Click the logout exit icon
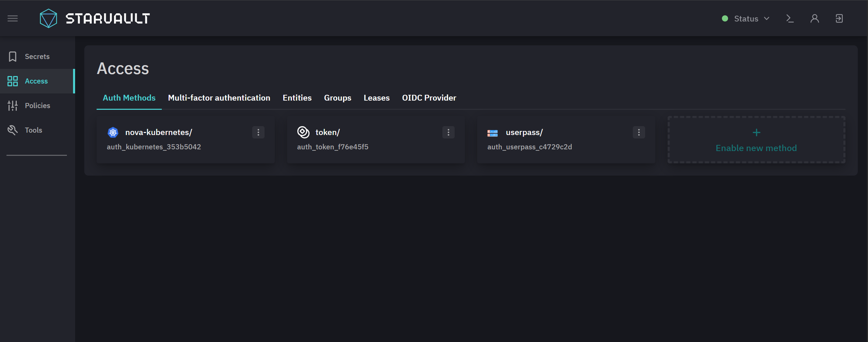The image size is (868, 342). [x=839, y=18]
